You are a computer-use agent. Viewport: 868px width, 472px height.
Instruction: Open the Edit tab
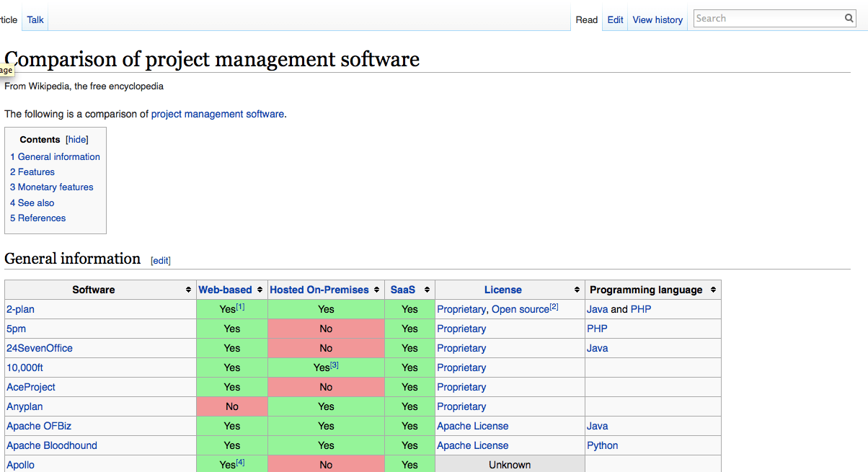(615, 19)
